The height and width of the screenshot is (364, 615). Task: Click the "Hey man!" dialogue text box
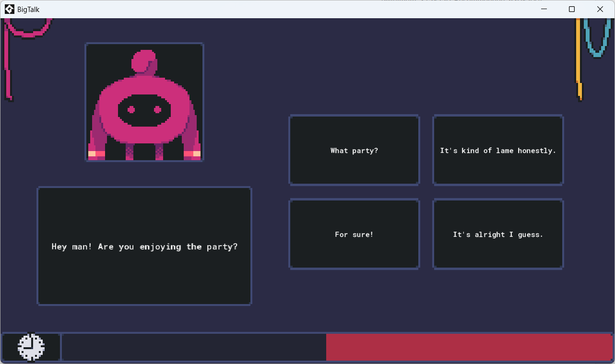click(x=144, y=246)
